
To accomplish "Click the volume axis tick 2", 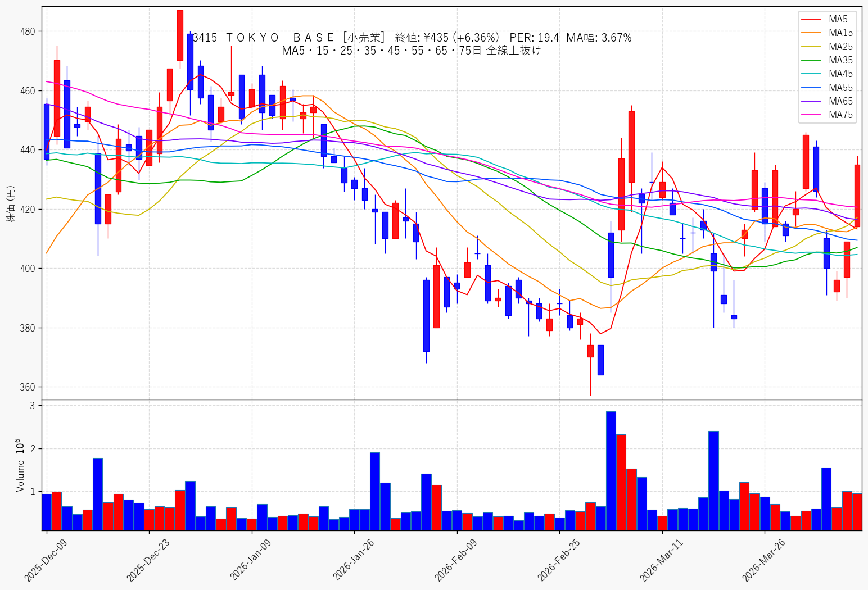I will (x=33, y=449).
